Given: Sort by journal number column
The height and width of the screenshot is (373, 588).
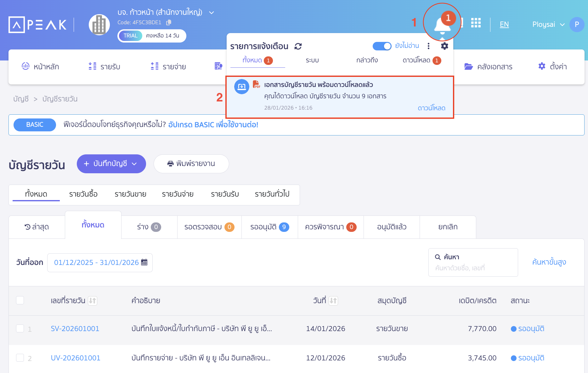Looking at the screenshot, I should click(93, 301).
